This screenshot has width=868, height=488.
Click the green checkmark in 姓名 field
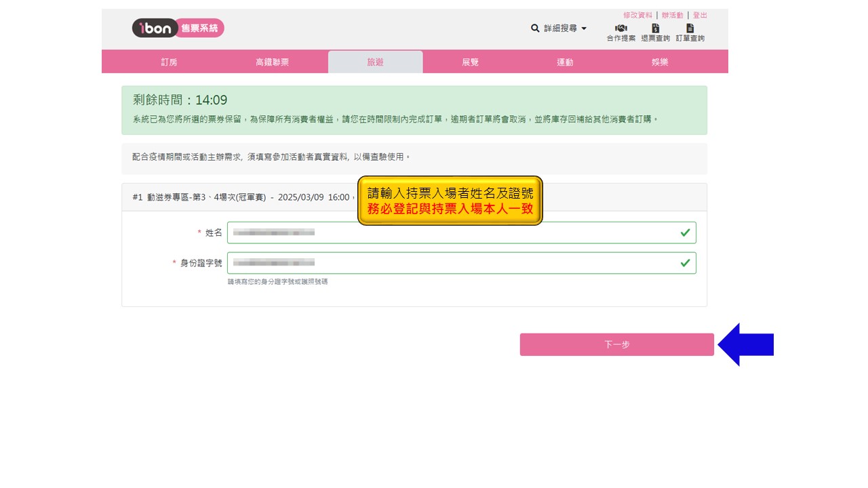[x=685, y=232]
